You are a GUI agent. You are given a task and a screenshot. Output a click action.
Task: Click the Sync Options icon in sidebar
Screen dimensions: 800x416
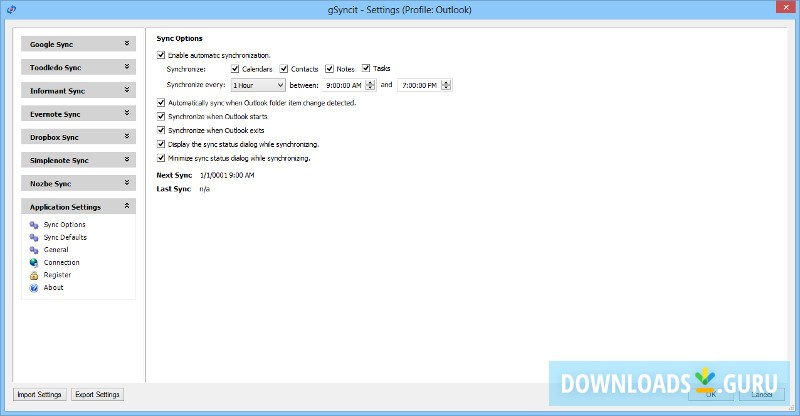(34, 225)
